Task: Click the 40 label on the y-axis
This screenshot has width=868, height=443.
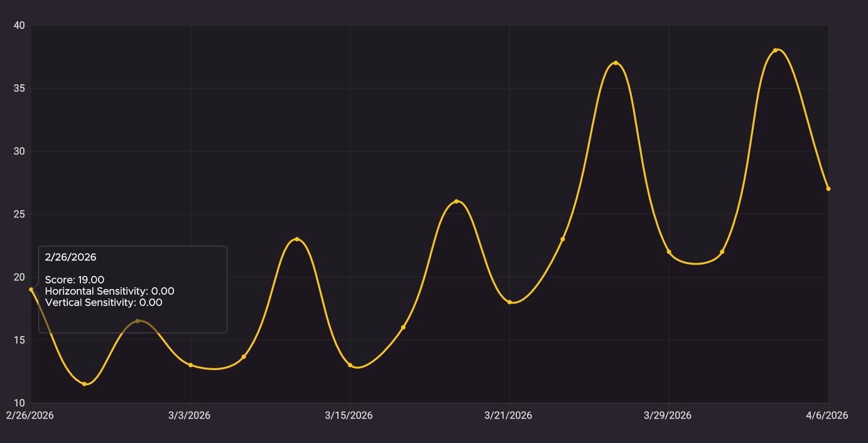Action: pos(20,26)
